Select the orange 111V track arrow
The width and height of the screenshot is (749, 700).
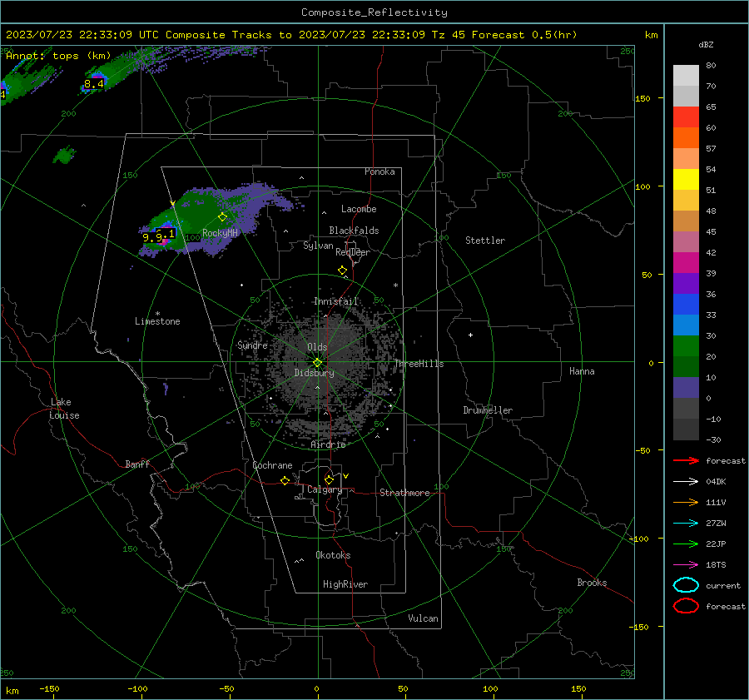click(x=686, y=502)
